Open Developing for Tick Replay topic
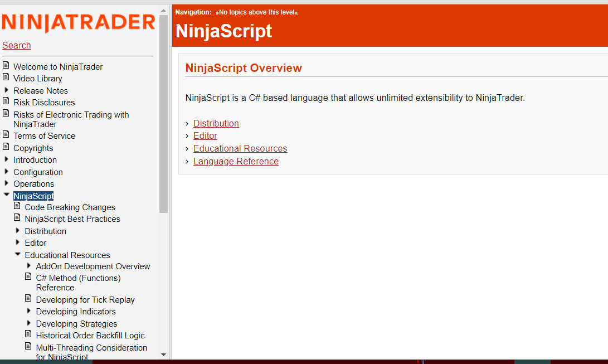Image resolution: width=608 pixels, height=364 pixels. [85, 300]
